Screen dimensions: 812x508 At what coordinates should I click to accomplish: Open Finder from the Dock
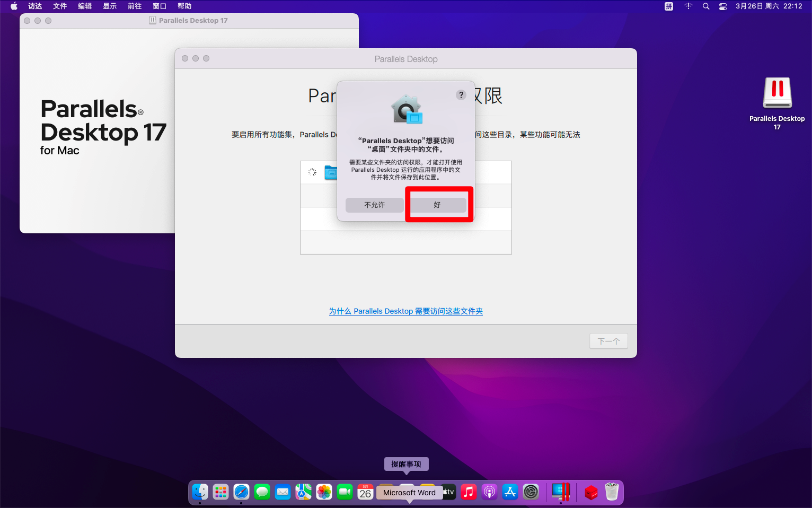click(x=200, y=492)
